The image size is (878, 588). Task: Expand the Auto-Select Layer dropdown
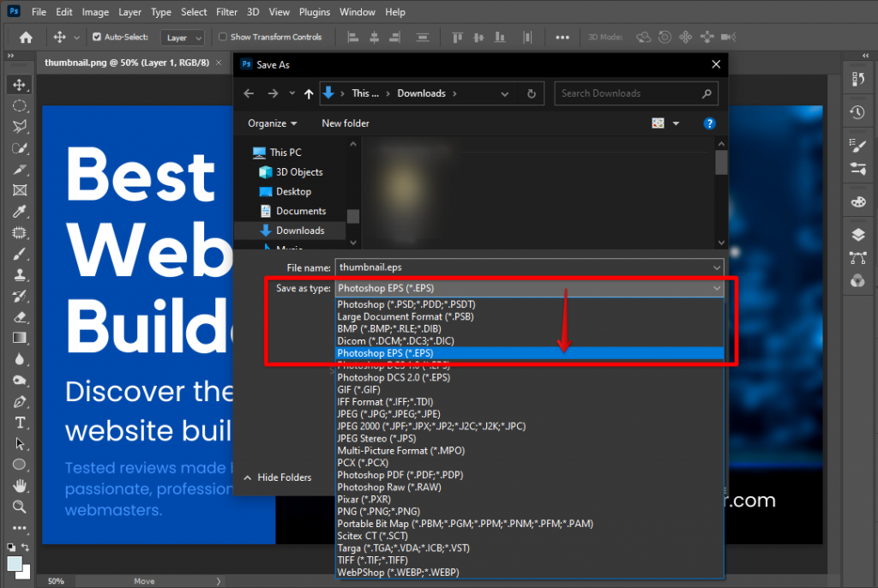click(x=183, y=38)
